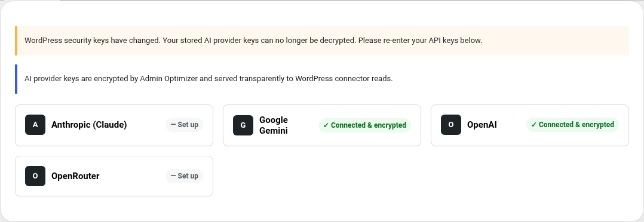Open the OpenAI provider card

coord(530,125)
